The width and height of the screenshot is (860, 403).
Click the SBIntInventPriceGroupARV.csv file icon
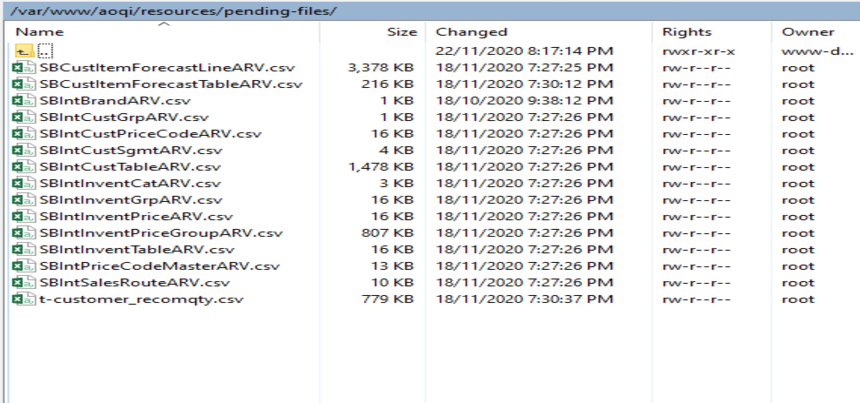[x=21, y=233]
